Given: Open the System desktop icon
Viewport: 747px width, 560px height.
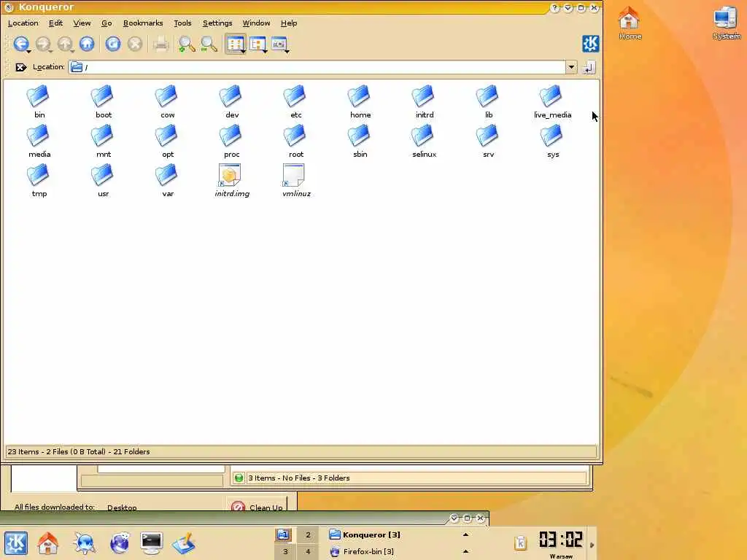Looking at the screenshot, I should pos(726,23).
